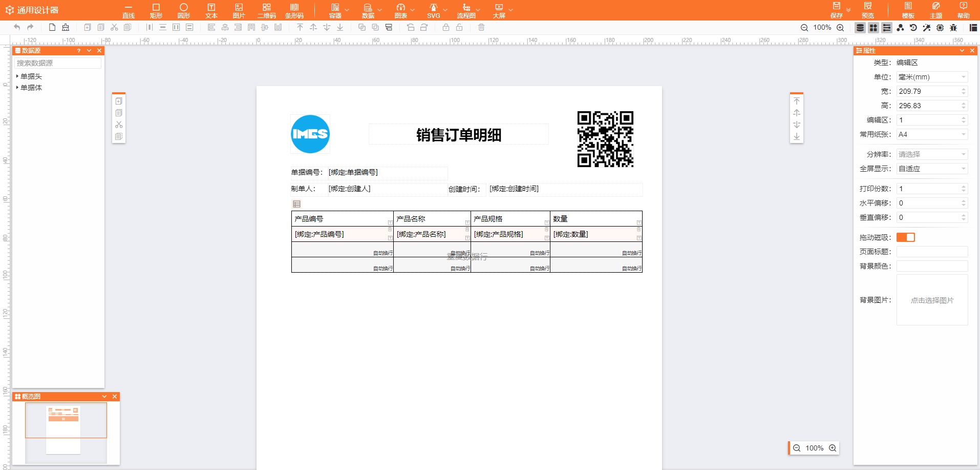Screen dimensions: 980x470
Task: Click the 预览 preview icon
Action: tap(867, 10)
